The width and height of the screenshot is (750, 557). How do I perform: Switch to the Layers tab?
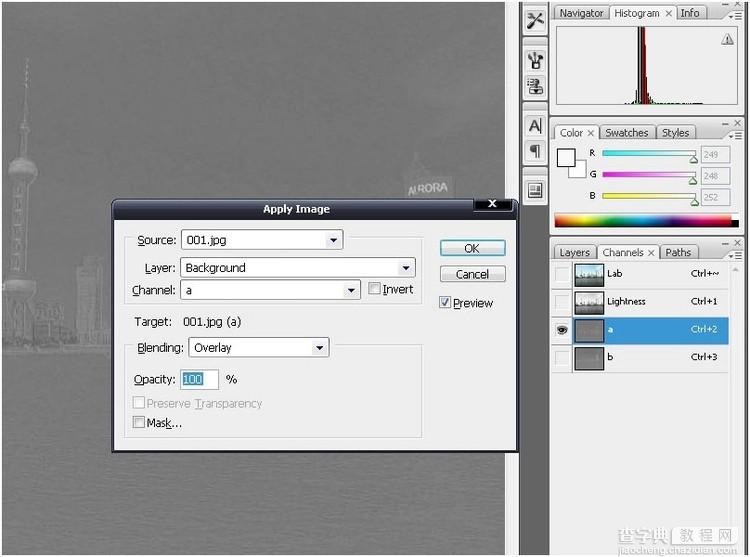(574, 252)
